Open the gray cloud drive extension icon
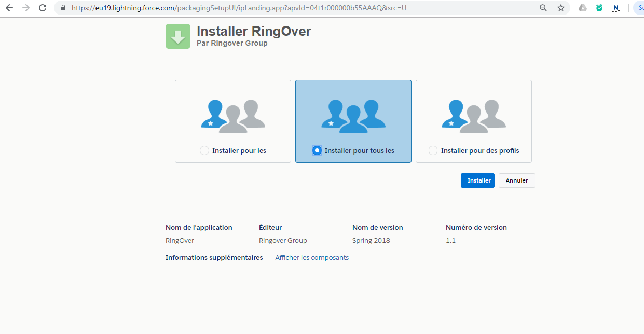The width and height of the screenshot is (644, 334). pos(583,8)
